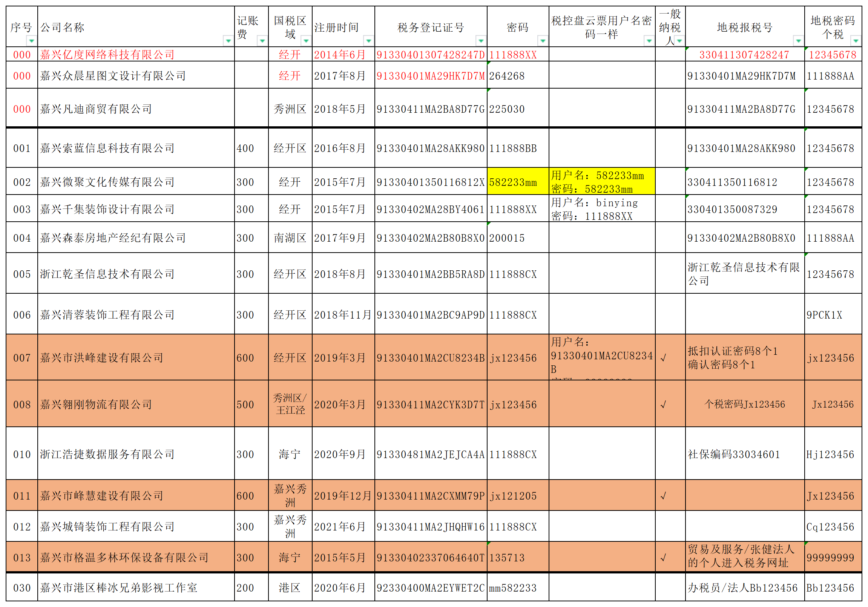Click the 注册时间 filter arrow
This screenshot has height=607, width=868.
[x=368, y=40]
